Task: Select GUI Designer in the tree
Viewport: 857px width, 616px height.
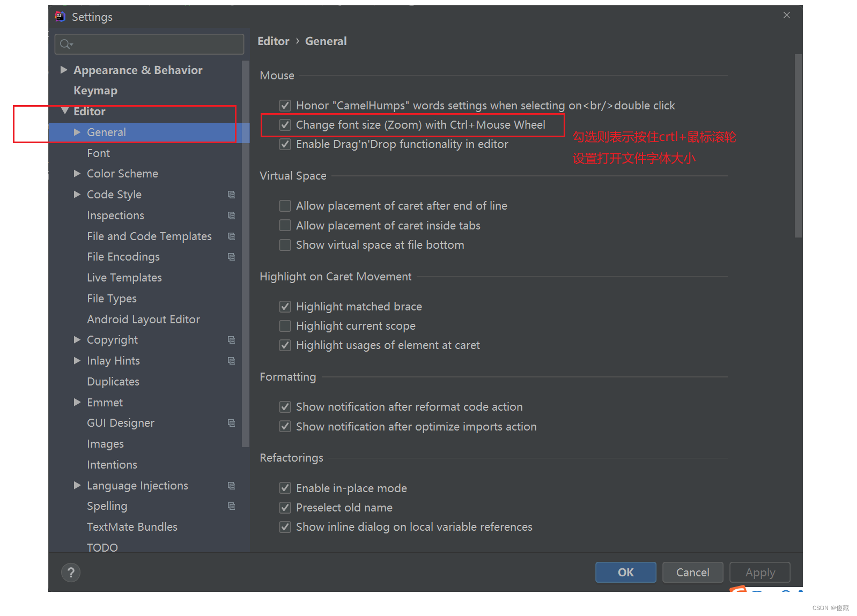Action: (x=121, y=423)
